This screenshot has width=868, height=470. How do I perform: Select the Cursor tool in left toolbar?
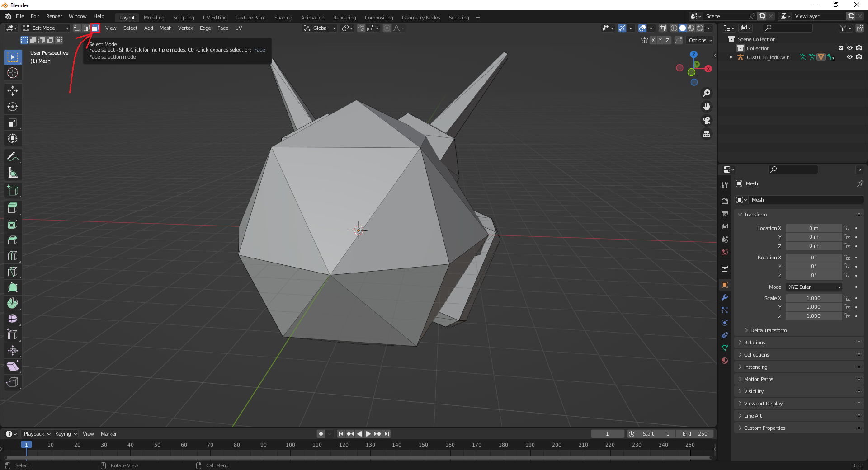pyautogui.click(x=13, y=73)
